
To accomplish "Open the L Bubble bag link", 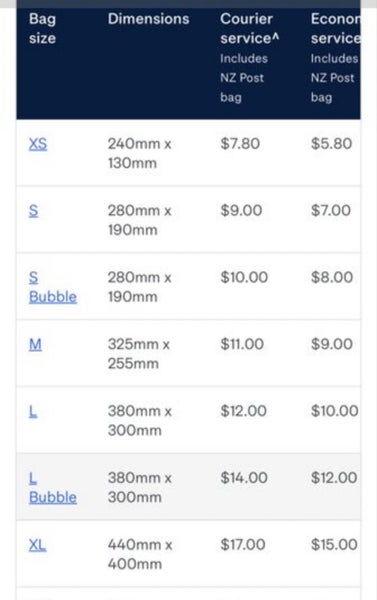I will (53, 488).
